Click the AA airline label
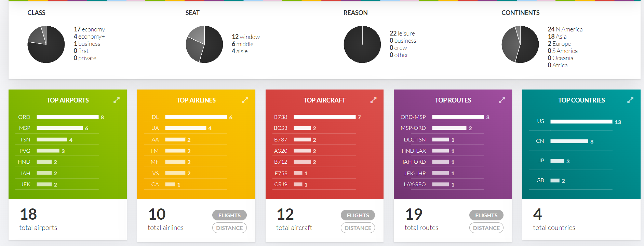 (155, 139)
